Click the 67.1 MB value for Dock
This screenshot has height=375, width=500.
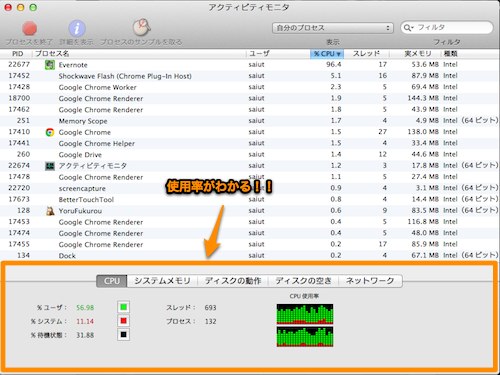point(425,255)
